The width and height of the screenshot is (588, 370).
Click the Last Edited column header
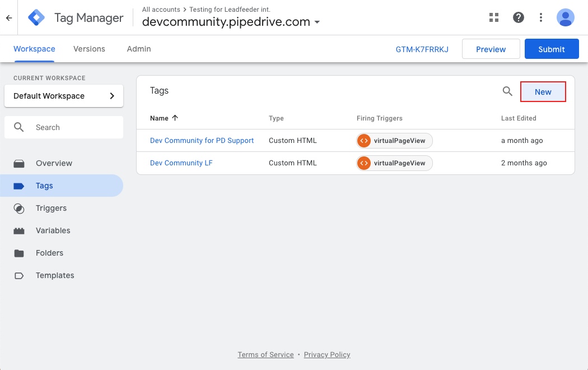point(519,118)
